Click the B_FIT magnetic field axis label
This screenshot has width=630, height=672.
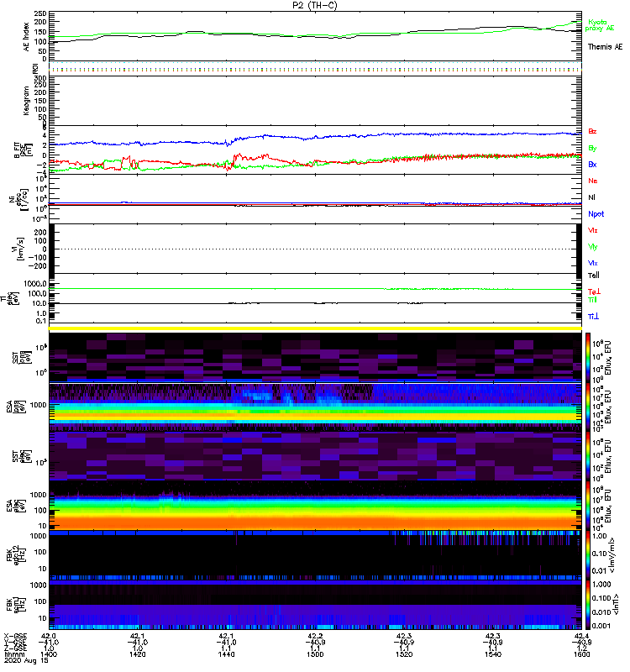(24, 150)
